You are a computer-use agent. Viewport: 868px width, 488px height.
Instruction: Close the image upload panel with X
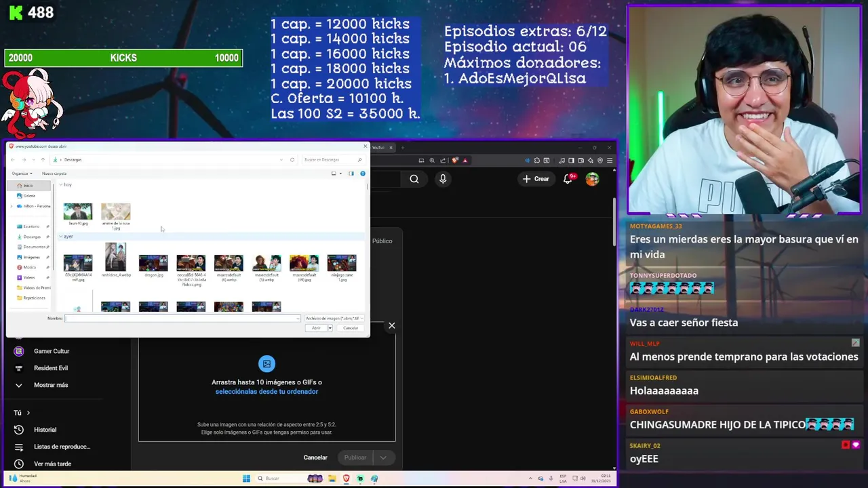coord(391,326)
